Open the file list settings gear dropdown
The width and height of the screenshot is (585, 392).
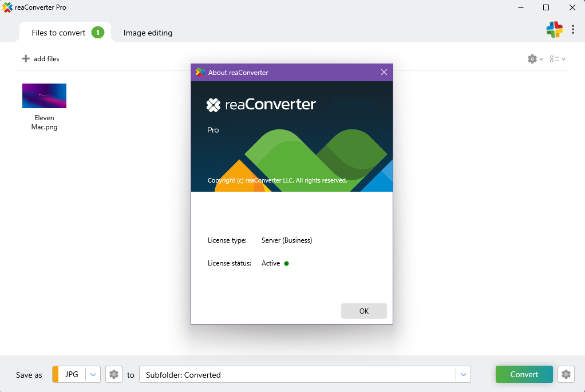click(x=535, y=59)
